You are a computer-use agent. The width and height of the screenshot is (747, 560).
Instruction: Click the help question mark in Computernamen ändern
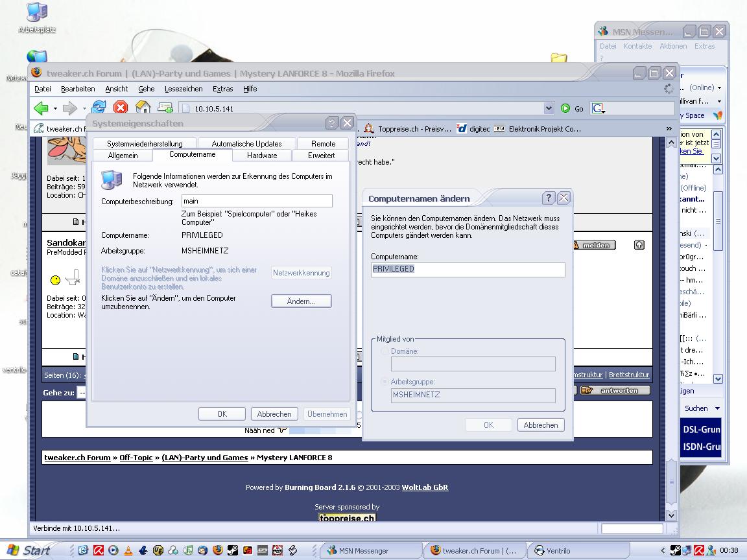point(548,198)
